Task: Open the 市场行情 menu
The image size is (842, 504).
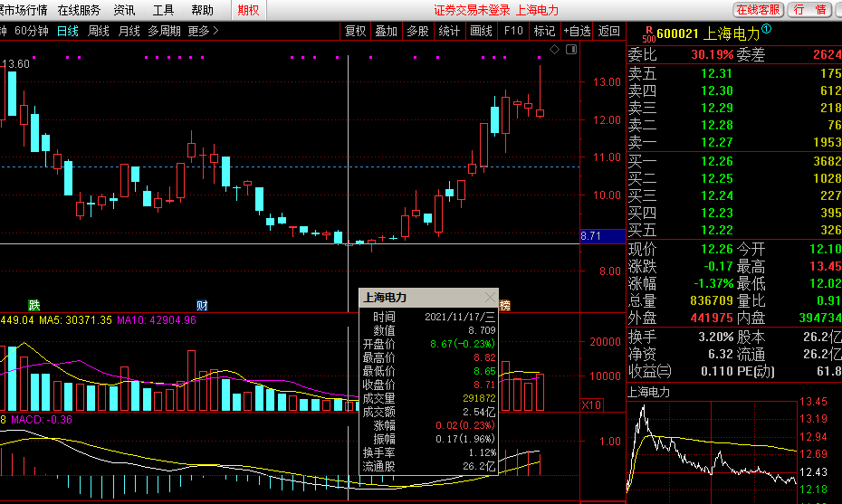Action: pos(24,10)
